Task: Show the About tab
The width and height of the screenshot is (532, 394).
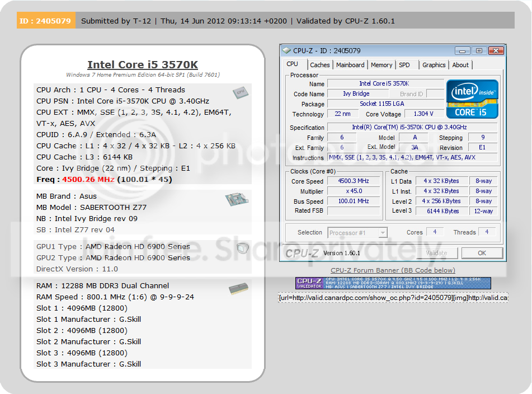Action: 460,65
